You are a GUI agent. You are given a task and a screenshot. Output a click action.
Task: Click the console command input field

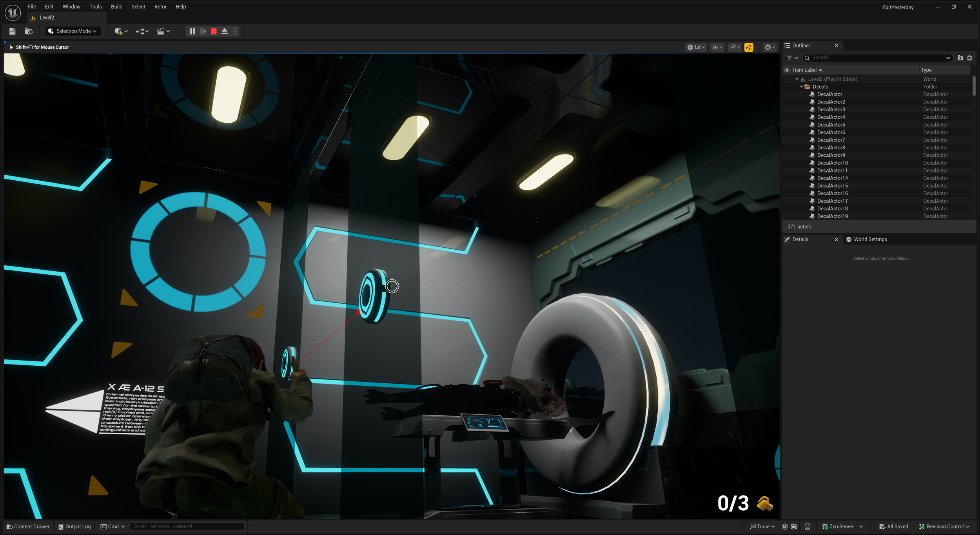click(187, 526)
